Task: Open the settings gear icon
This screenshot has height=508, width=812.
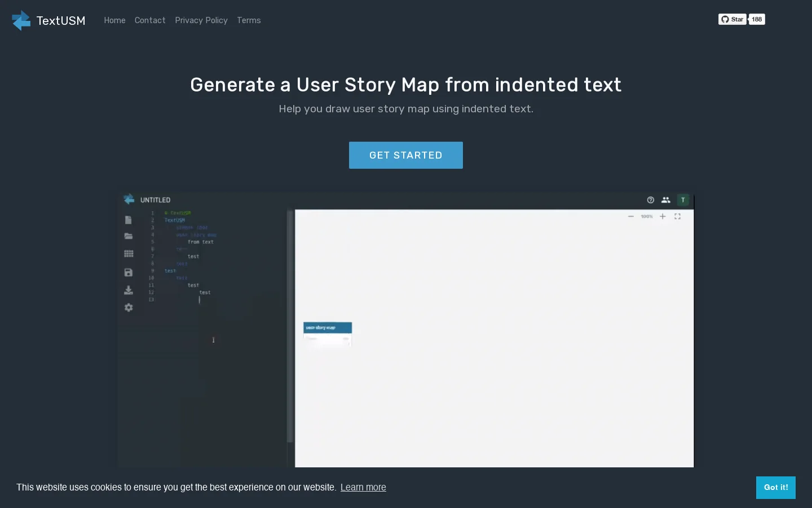Action: pyautogui.click(x=129, y=308)
